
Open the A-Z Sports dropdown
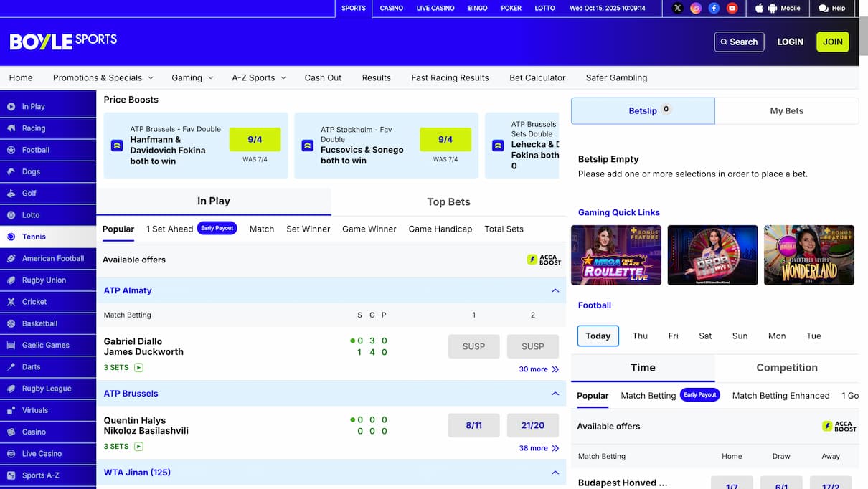coord(259,77)
